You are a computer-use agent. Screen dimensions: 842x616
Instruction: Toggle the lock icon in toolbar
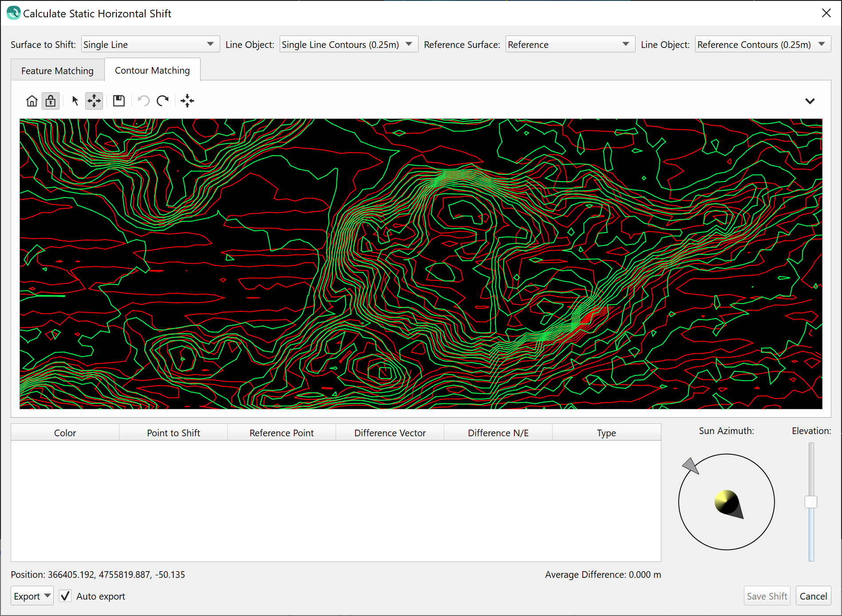tap(51, 101)
